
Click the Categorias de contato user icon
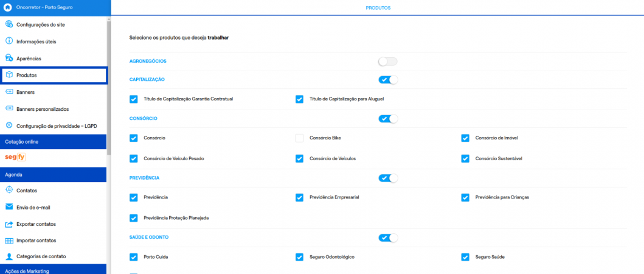tap(9, 256)
